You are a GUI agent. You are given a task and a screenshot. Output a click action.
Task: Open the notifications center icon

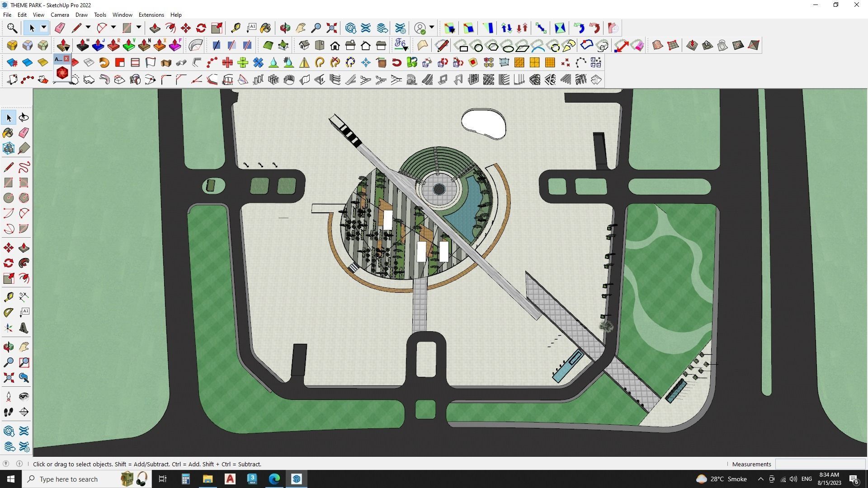point(854,479)
